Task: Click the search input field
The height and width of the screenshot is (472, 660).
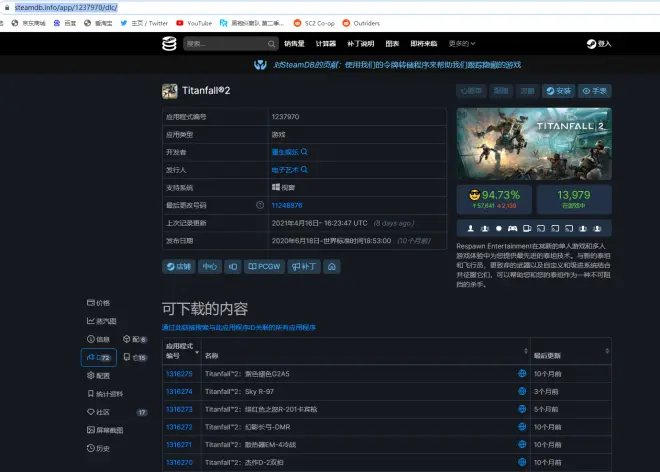Action: (x=229, y=44)
